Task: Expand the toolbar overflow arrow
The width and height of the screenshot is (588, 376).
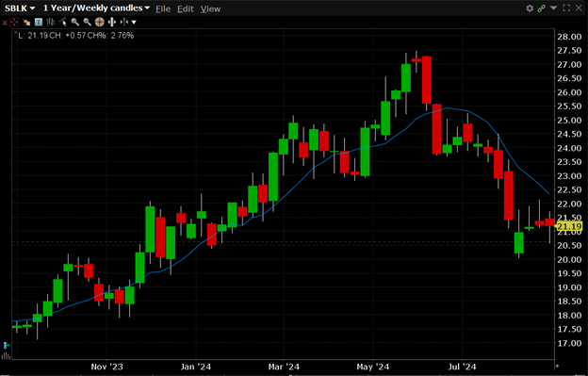Action: 134,23
